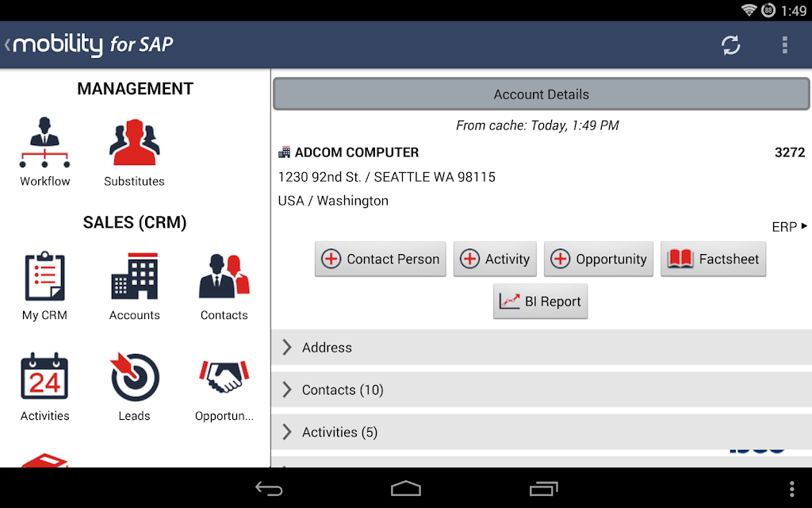Open My CRM clipboard icon
812x508 pixels.
point(44,276)
